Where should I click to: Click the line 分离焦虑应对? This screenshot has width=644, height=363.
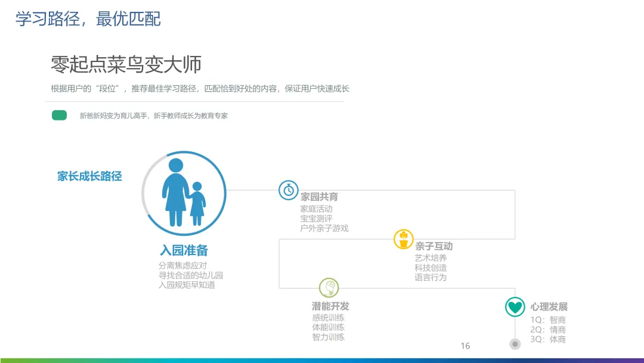tap(183, 265)
